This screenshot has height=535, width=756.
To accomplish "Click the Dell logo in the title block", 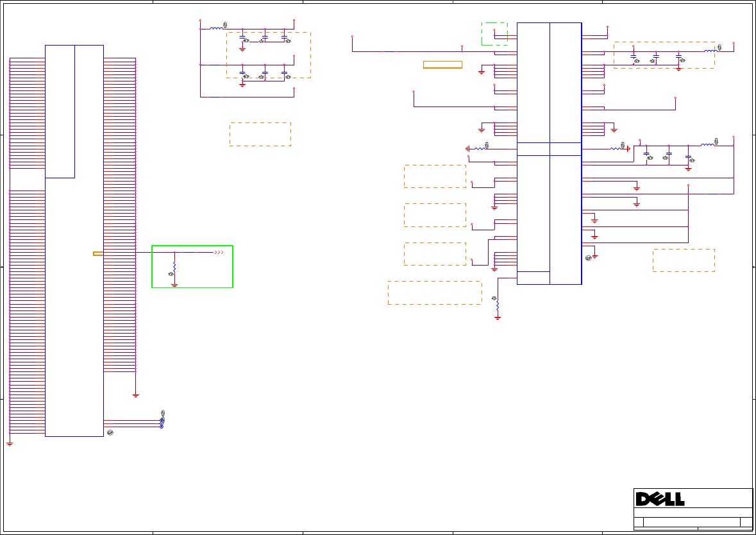I will point(660,499).
